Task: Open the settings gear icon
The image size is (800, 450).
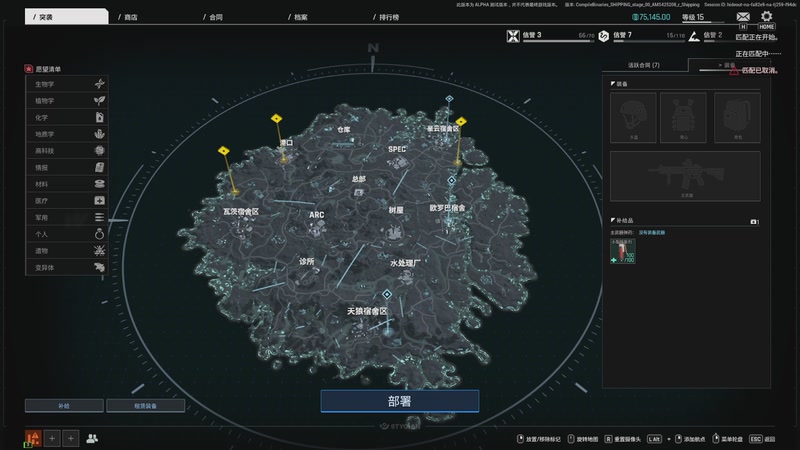Action: [x=766, y=16]
